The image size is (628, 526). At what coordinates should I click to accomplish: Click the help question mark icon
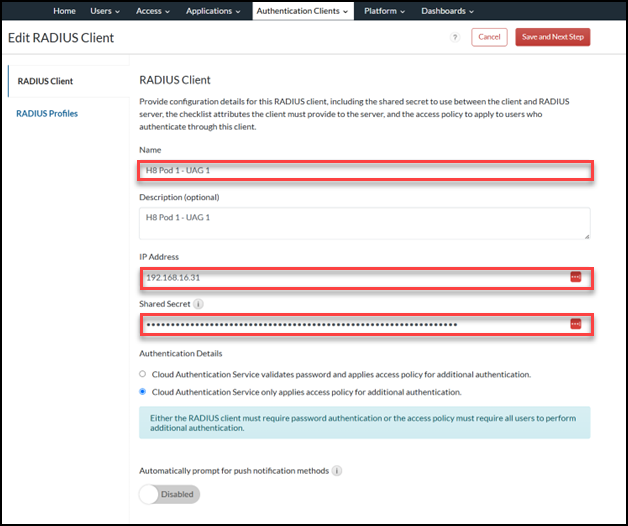coord(455,37)
